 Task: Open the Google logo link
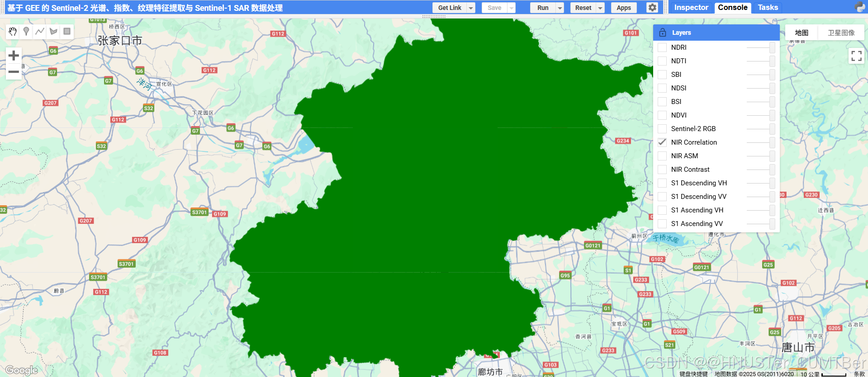(21, 370)
